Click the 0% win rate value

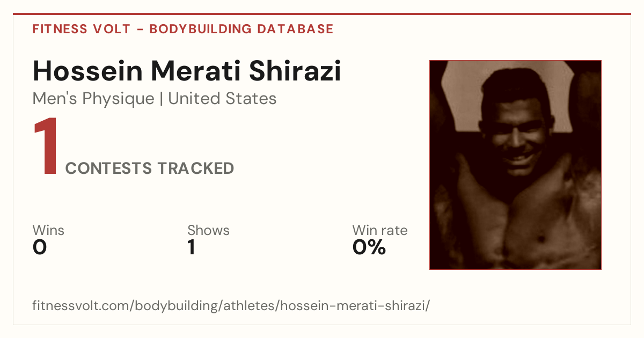click(369, 247)
